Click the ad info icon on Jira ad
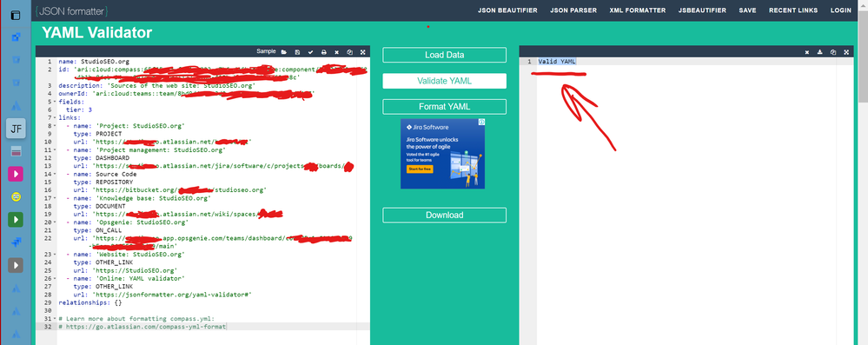 pos(481,122)
